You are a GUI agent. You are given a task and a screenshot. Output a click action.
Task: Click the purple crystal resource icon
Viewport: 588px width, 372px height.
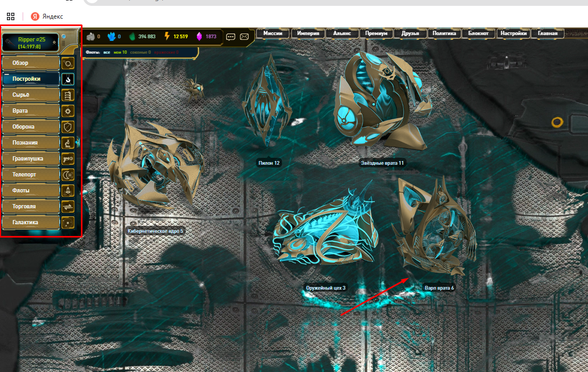[x=200, y=37]
